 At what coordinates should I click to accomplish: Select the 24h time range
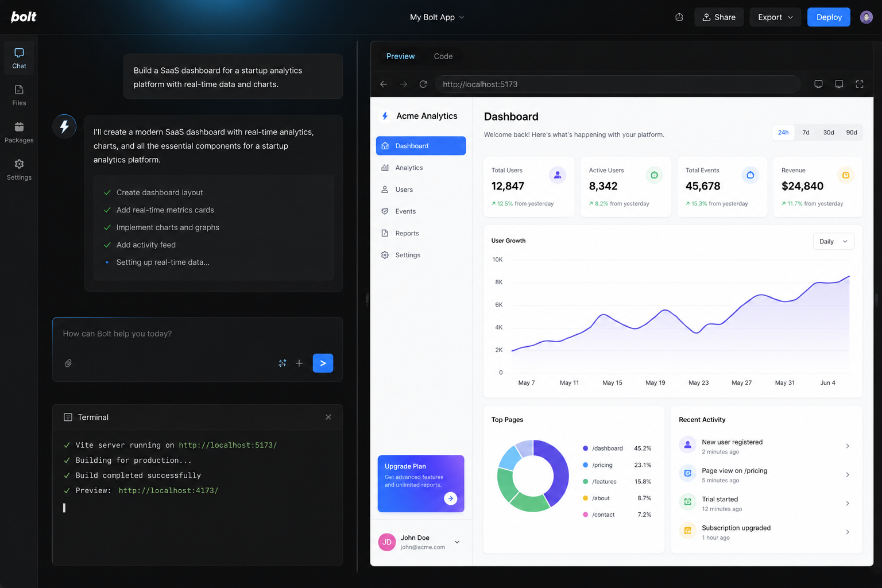point(783,133)
